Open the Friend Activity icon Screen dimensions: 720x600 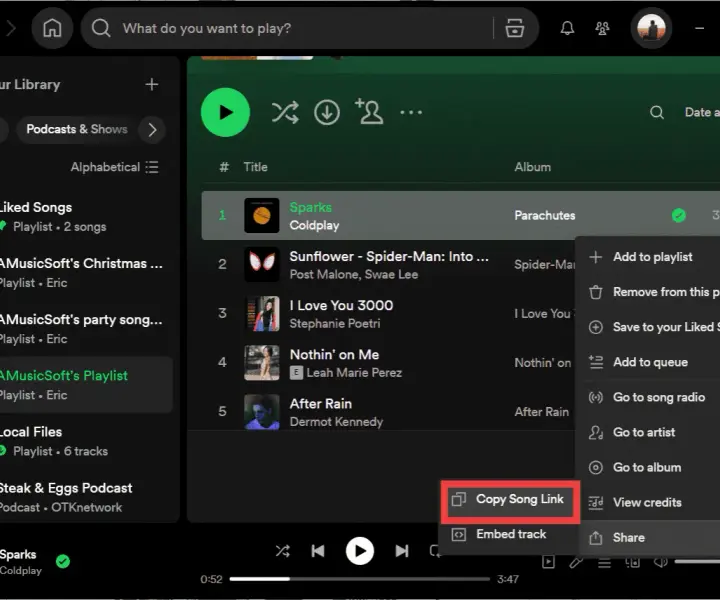click(602, 28)
